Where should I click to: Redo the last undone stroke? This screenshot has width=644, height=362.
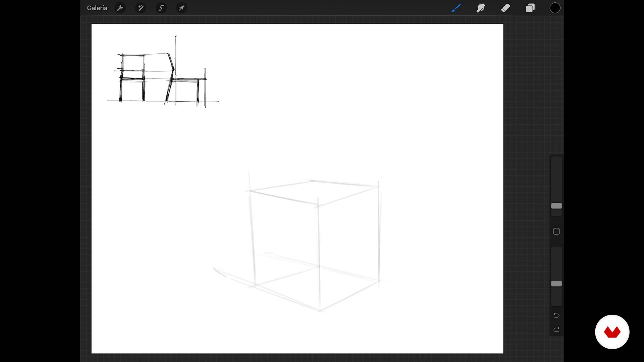(x=556, y=329)
